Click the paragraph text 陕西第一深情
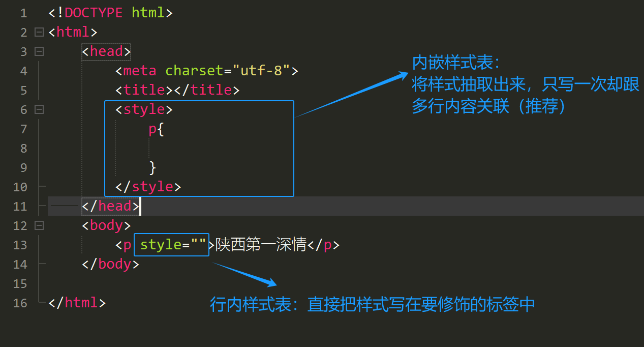644x347 pixels. click(x=261, y=245)
